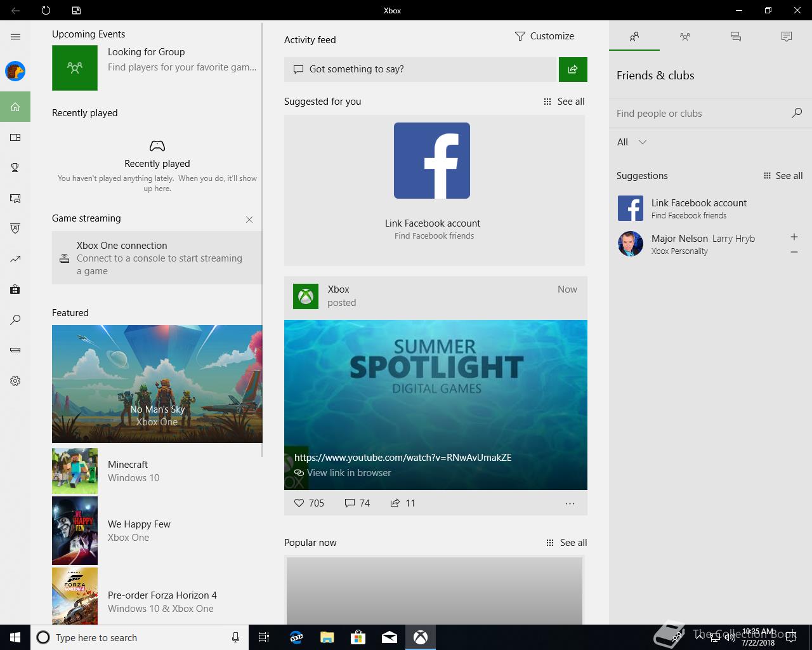Share post with green share button
812x650 pixels.
573,69
